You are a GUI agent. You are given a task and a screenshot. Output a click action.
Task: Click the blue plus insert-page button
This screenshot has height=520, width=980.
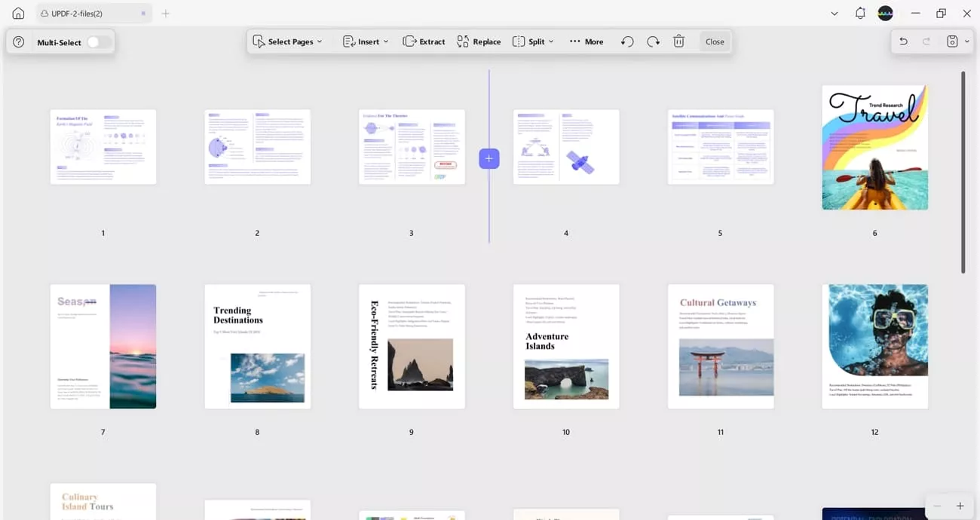click(x=489, y=158)
